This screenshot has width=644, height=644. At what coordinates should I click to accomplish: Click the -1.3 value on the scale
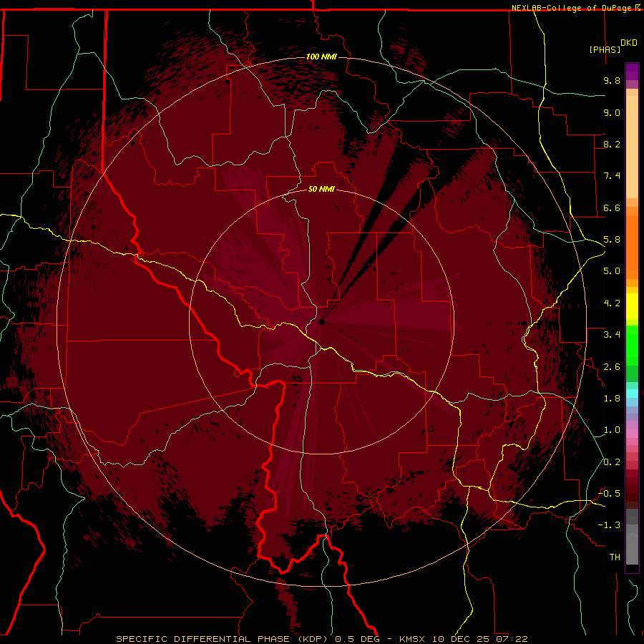point(609,525)
